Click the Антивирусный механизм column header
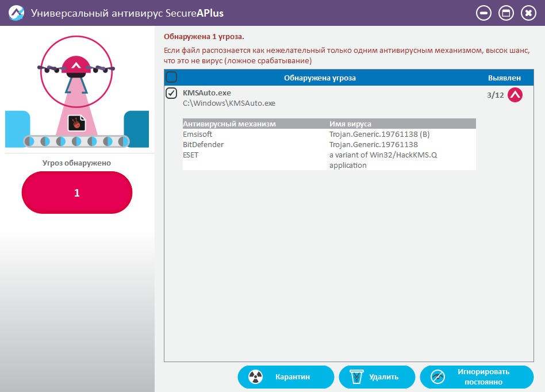 pos(229,124)
